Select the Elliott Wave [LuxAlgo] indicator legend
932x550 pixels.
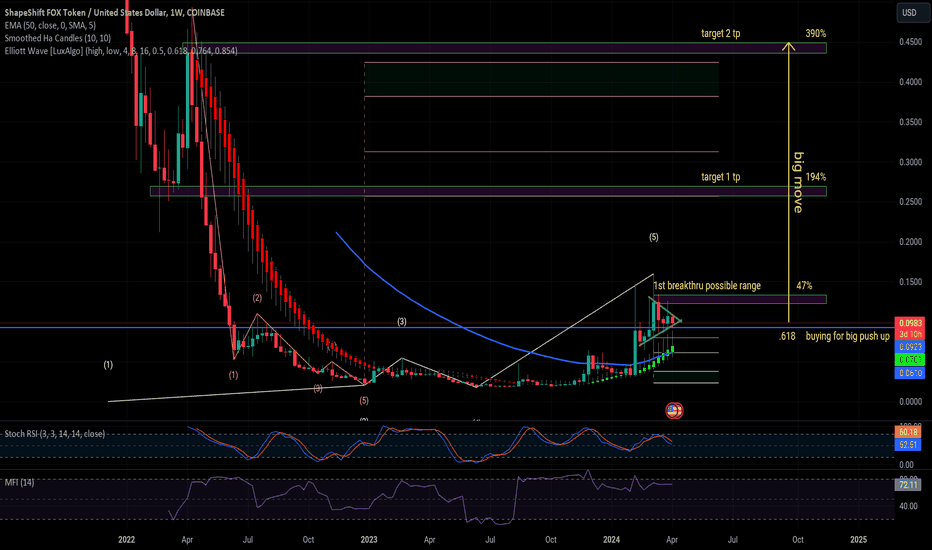click(121, 51)
